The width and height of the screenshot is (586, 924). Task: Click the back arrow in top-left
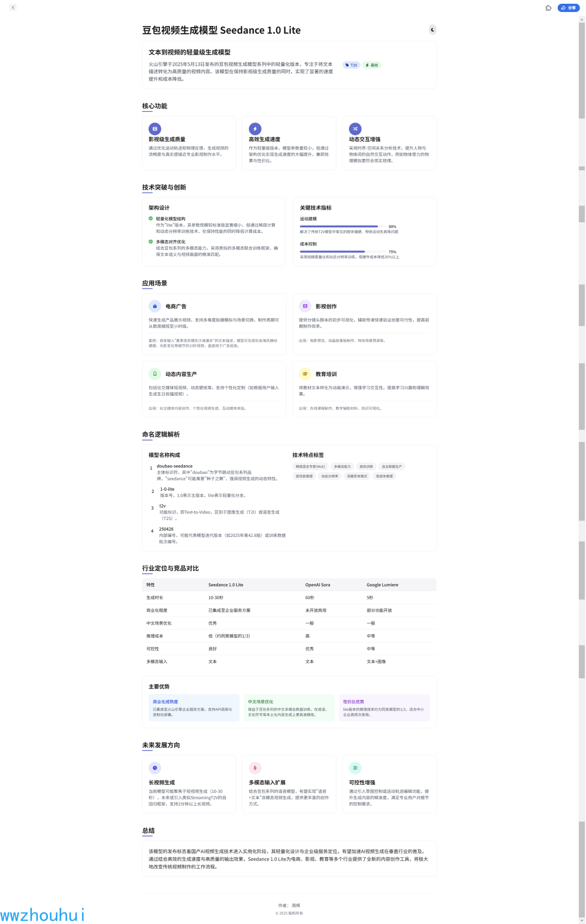click(13, 8)
